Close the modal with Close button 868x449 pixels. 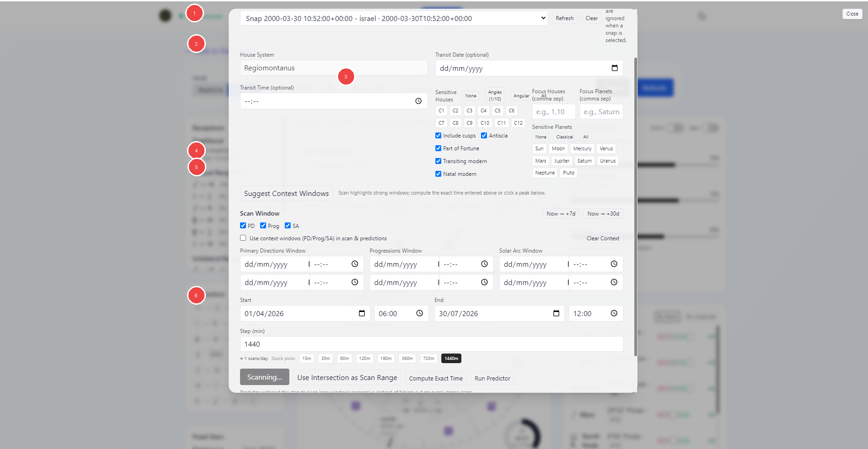click(852, 14)
